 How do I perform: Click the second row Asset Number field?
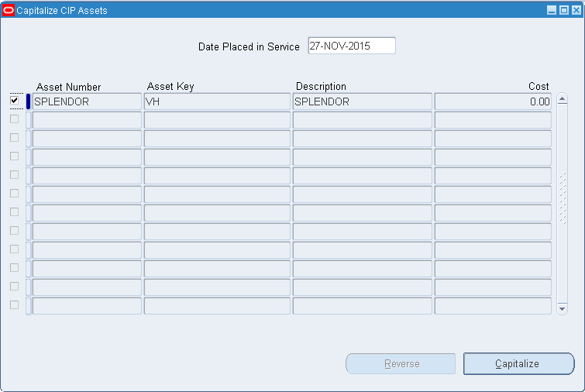(x=87, y=120)
